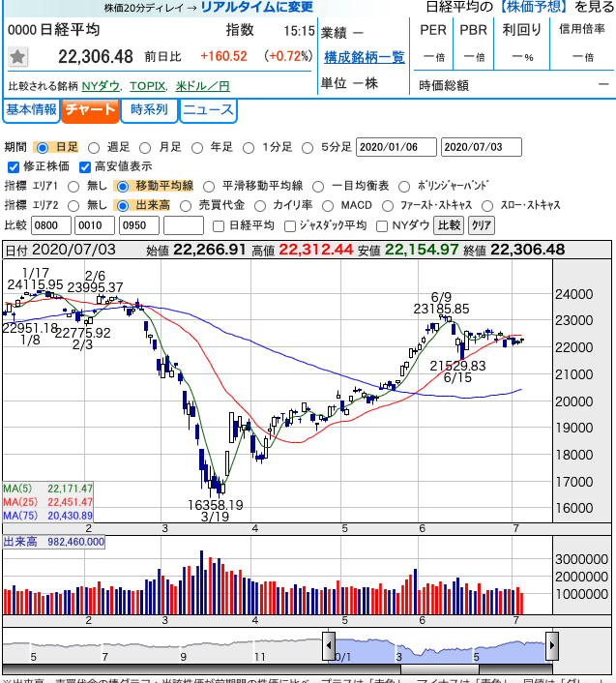Switch to the 時系列 tab
This screenshot has height=683, width=616.
(149, 110)
